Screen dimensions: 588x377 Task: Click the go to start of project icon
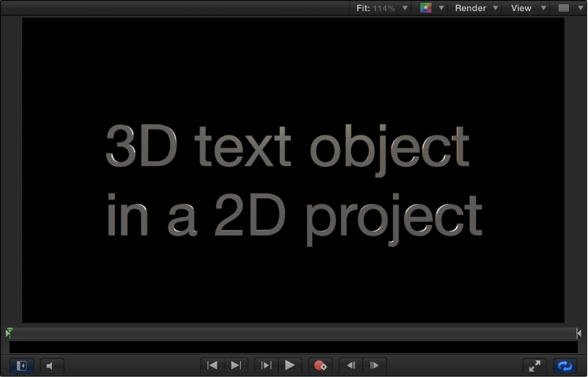pyautogui.click(x=212, y=365)
